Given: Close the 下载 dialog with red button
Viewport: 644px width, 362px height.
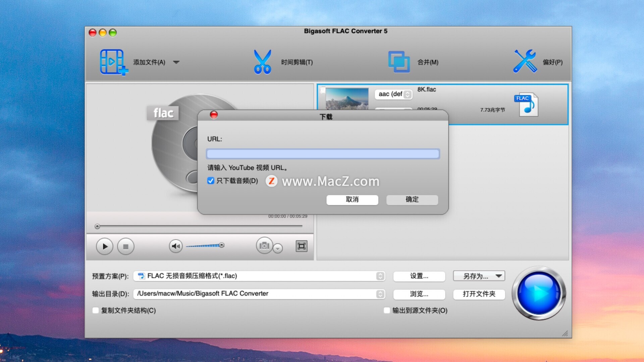Looking at the screenshot, I should [214, 115].
